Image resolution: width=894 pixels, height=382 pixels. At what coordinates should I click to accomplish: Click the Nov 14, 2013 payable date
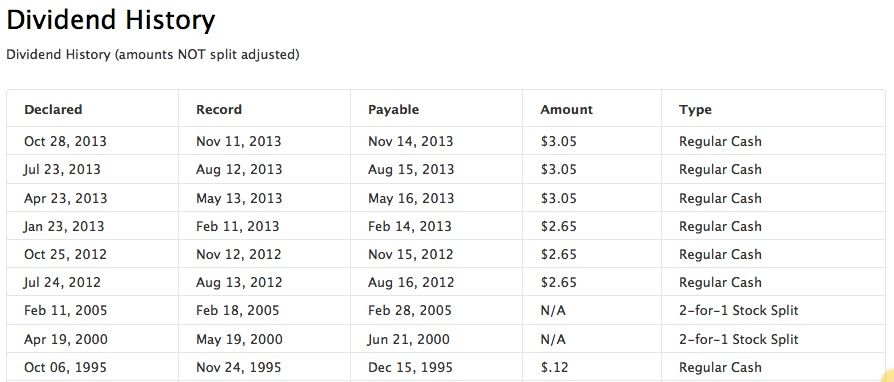pos(411,141)
